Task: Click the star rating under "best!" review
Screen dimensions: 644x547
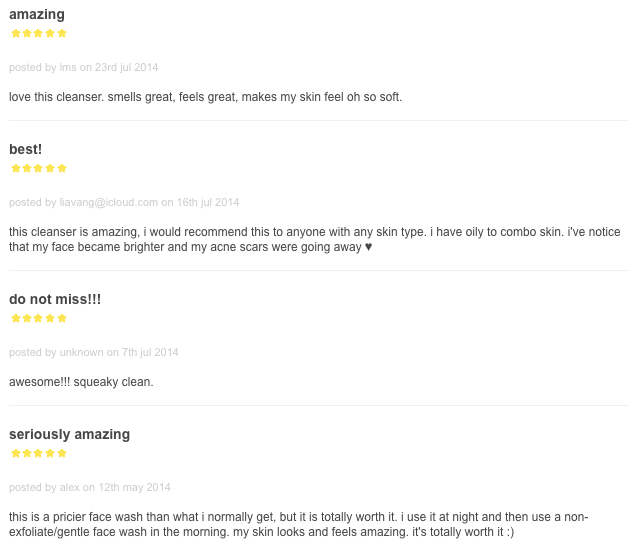Action: (x=39, y=168)
